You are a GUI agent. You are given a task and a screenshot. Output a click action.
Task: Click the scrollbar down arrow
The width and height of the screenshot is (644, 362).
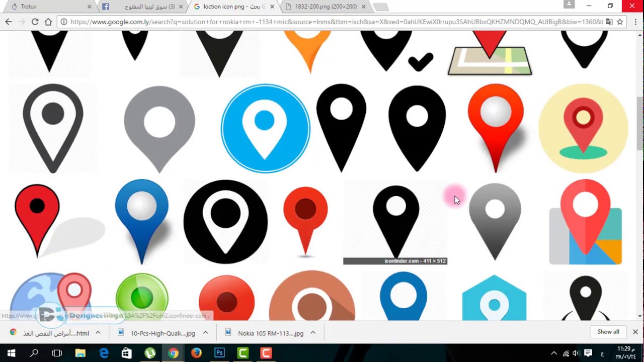pos(639,316)
